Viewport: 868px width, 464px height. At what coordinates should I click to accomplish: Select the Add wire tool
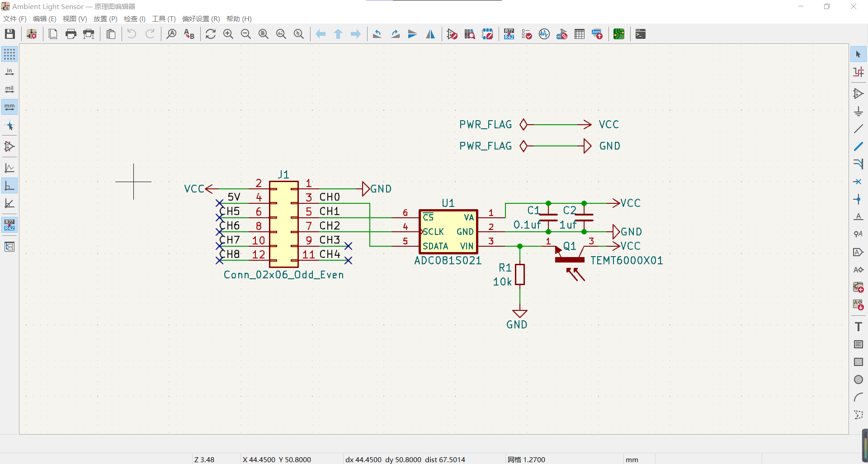click(x=859, y=129)
